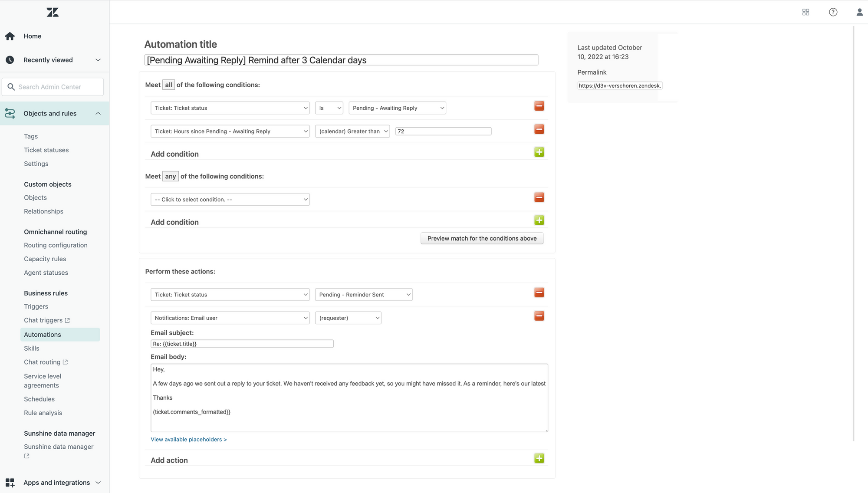
Task: Click the Search Admin Center field
Action: [x=53, y=87]
